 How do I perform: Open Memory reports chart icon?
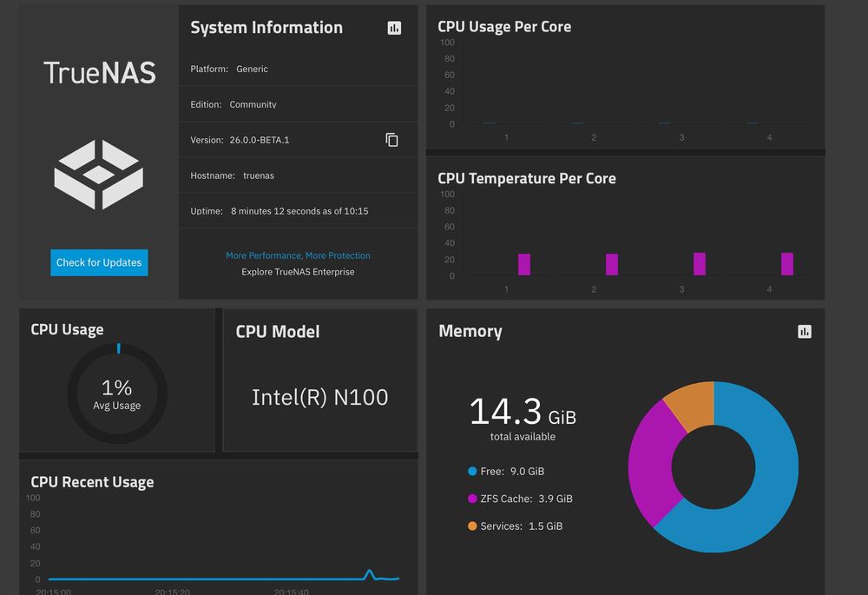tap(805, 331)
